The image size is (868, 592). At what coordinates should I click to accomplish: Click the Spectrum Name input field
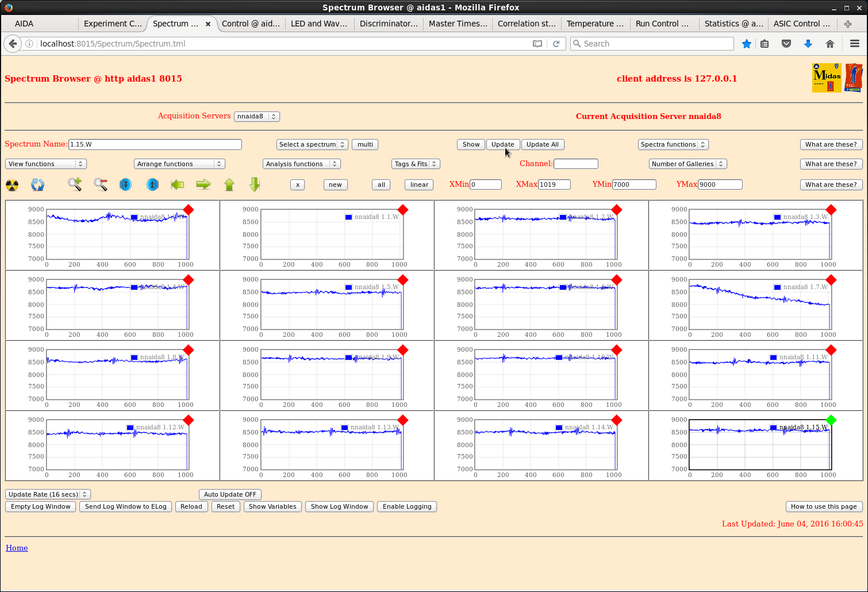pos(155,144)
